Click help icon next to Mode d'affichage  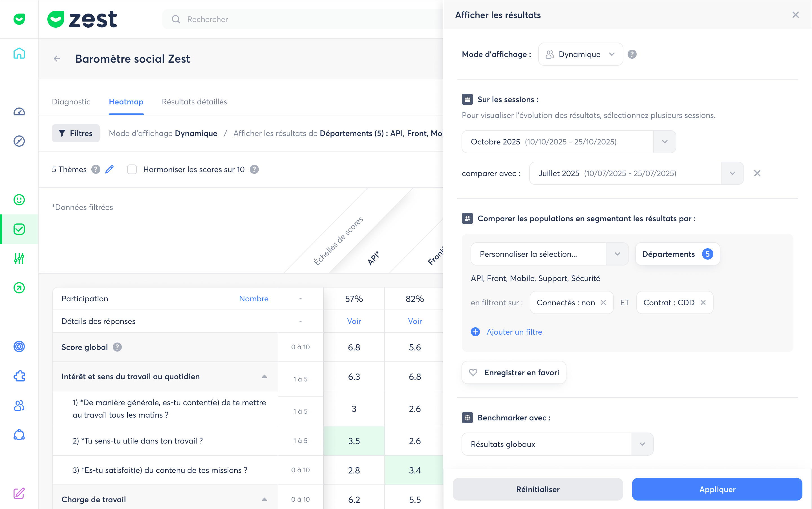(632, 54)
